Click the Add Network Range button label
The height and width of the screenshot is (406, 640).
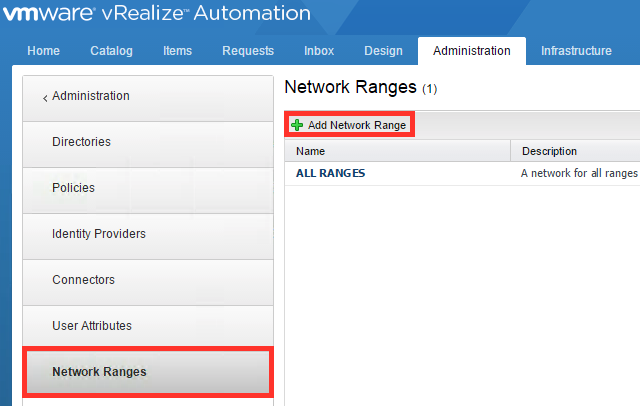[357, 125]
